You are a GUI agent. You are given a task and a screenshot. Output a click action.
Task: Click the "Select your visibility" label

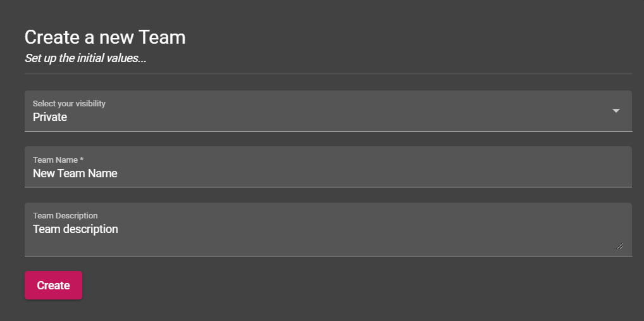coord(69,104)
